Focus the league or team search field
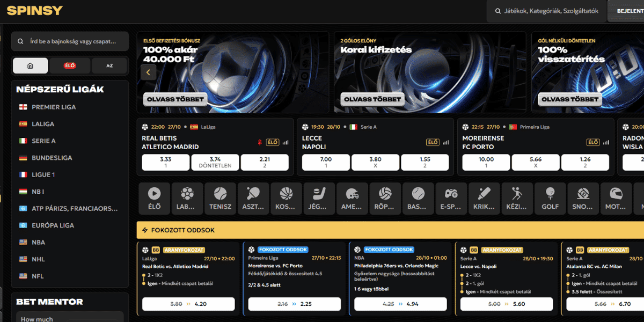Viewport: 644px width, 322px height. pos(70,41)
